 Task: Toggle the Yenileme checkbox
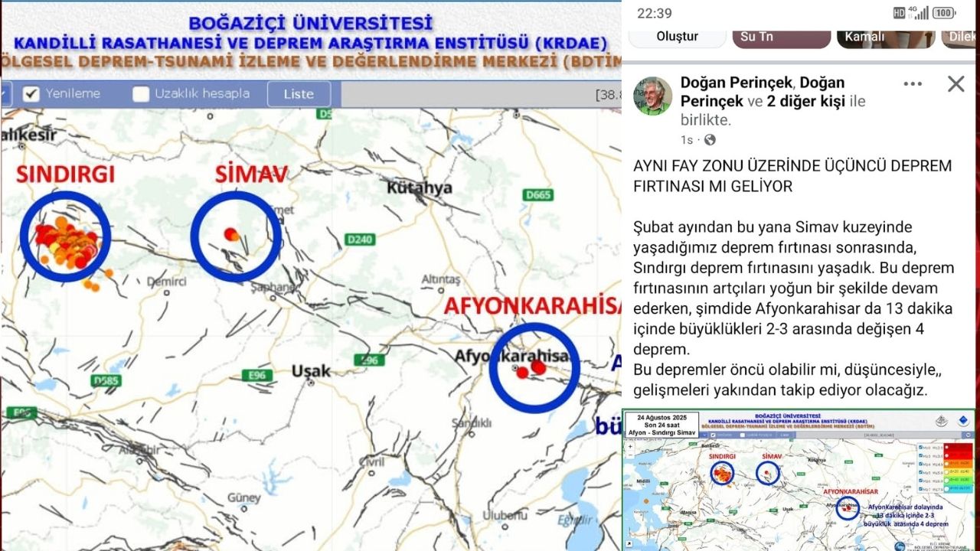[31, 94]
